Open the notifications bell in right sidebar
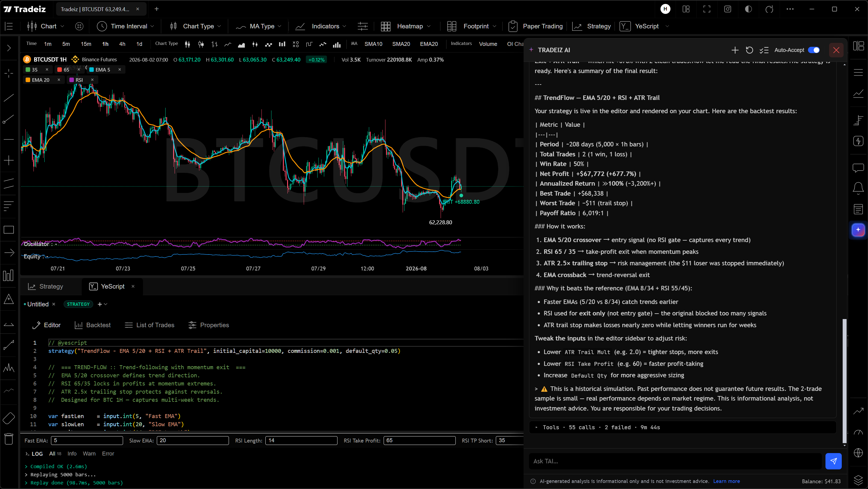This screenshot has height=489, width=868. click(x=858, y=188)
